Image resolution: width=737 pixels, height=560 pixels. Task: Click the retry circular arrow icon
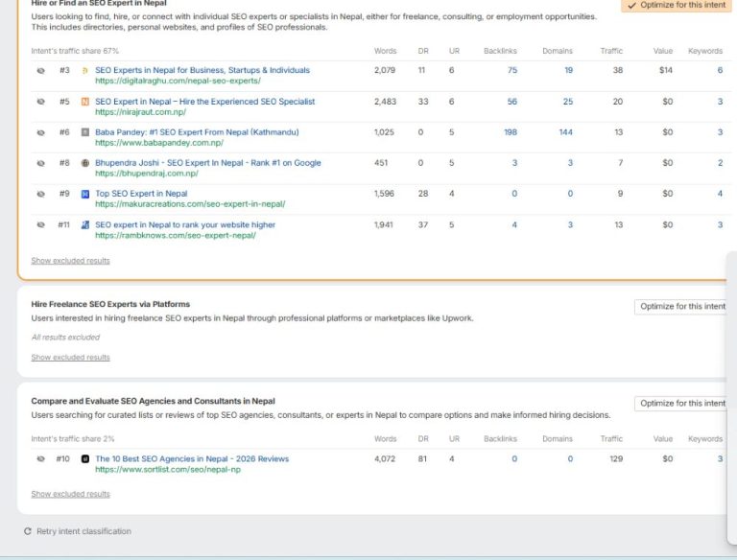pyautogui.click(x=28, y=531)
